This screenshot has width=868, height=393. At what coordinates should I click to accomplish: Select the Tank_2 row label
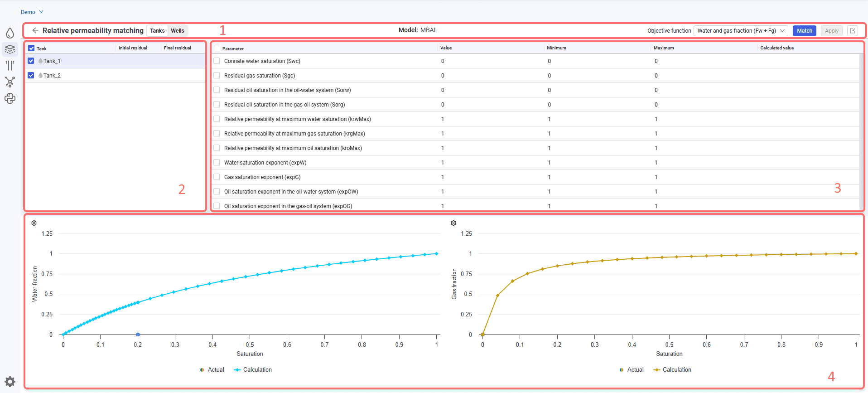tap(52, 76)
